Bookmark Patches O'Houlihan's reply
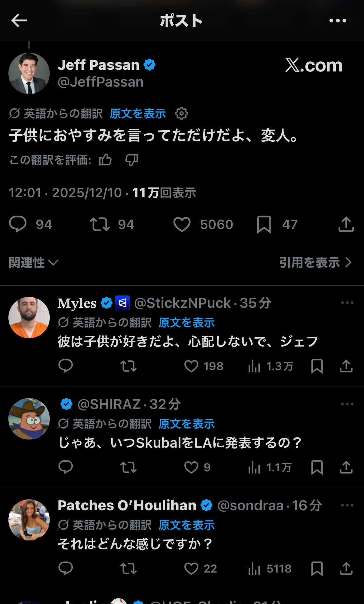Image resolution: width=364 pixels, height=604 pixels. point(317,568)
